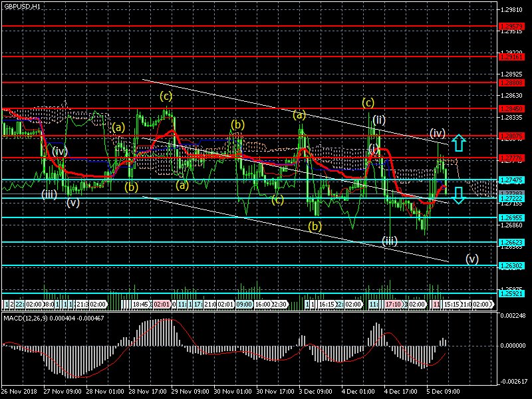Click the MACD(12,26,9) indicator label
532x399 pixels.
tap(32, 320)
